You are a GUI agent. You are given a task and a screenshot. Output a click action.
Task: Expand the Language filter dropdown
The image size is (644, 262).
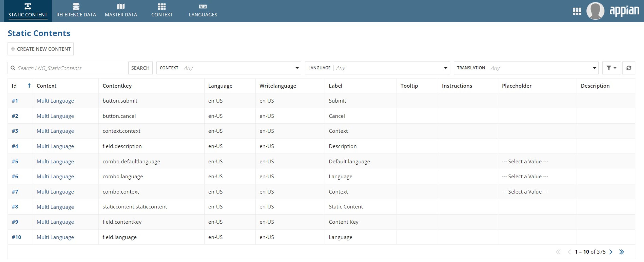tap(377, 68)
